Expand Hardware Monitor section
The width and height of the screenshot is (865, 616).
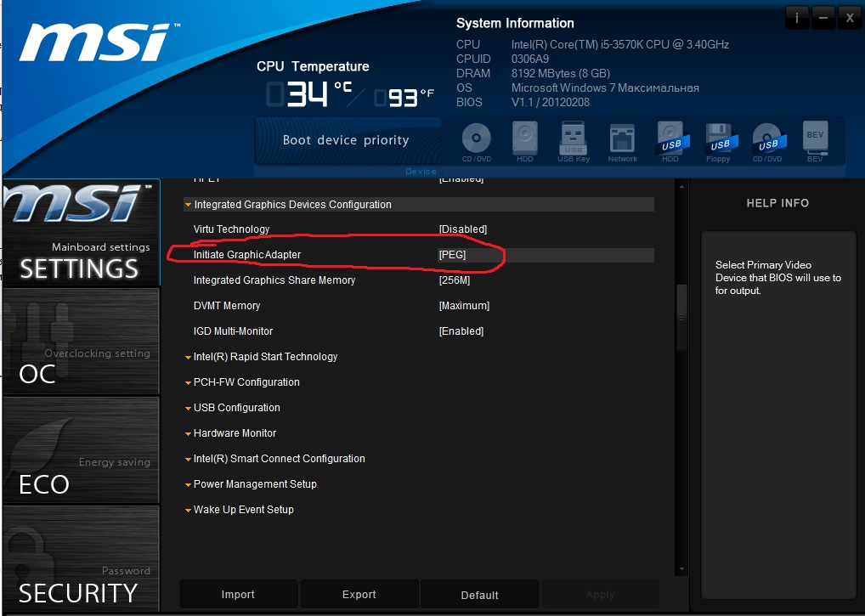pyautogui.click(x=230, y=433)
